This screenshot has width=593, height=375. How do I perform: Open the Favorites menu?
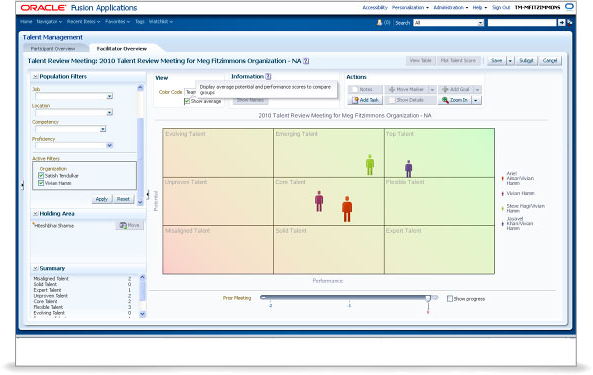[117, 22]
